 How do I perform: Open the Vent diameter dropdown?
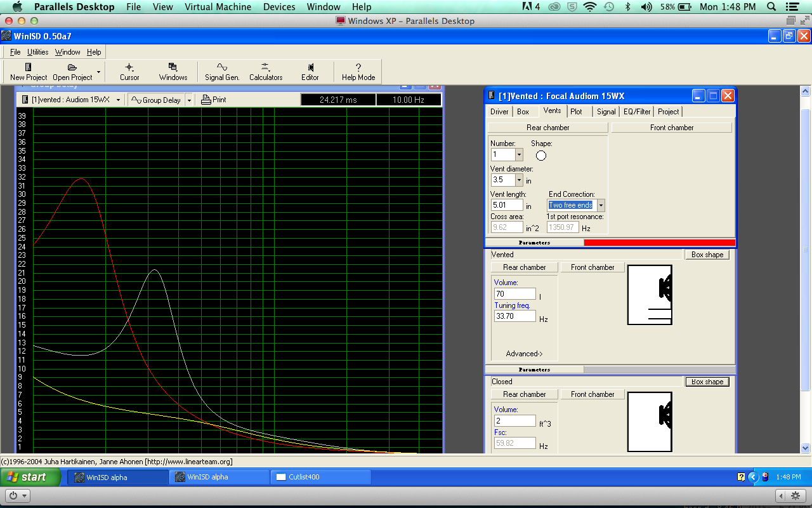click(519, 180)
